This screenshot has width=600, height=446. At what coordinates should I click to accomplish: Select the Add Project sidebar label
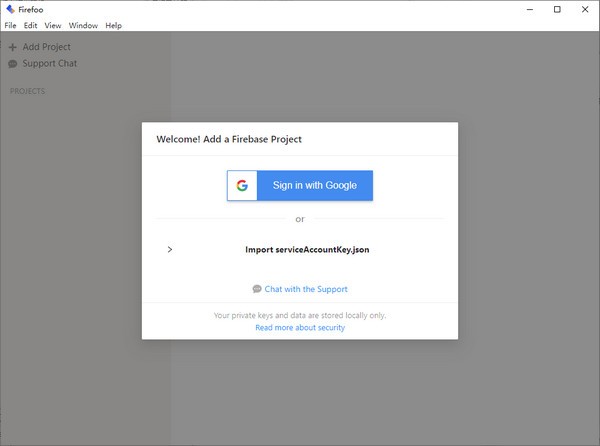[x=46, y=47]
